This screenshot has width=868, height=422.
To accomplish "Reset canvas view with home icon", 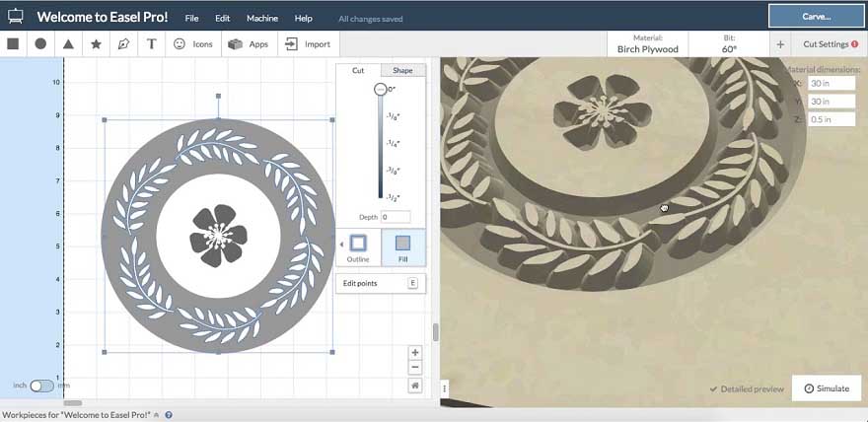I will coord(414,385).
